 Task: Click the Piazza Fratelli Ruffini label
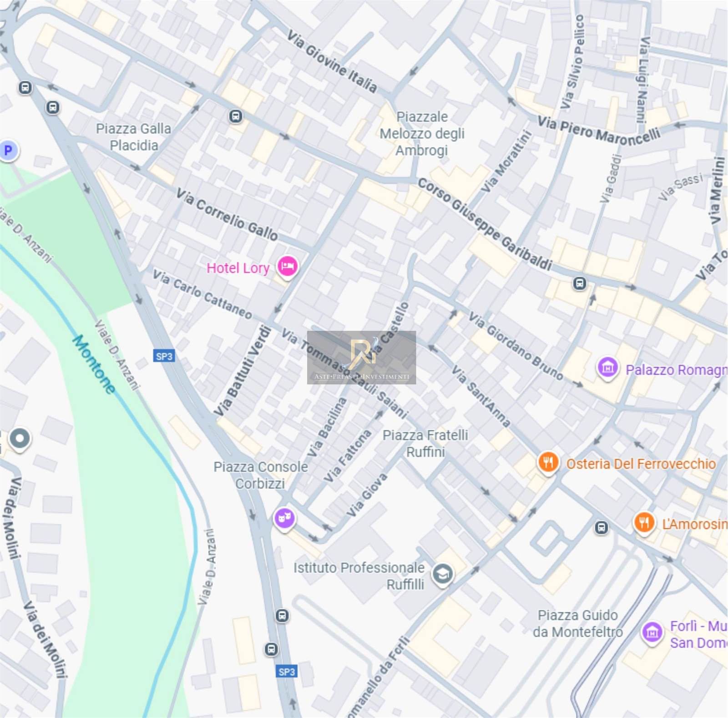[x=425, y=444]
